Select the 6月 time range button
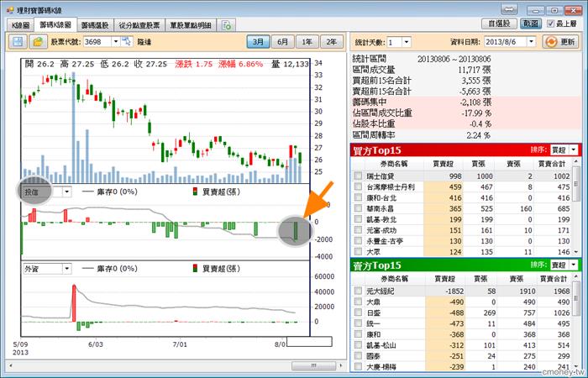The width and height of the screenshot is (588, 378). point(282,42)
